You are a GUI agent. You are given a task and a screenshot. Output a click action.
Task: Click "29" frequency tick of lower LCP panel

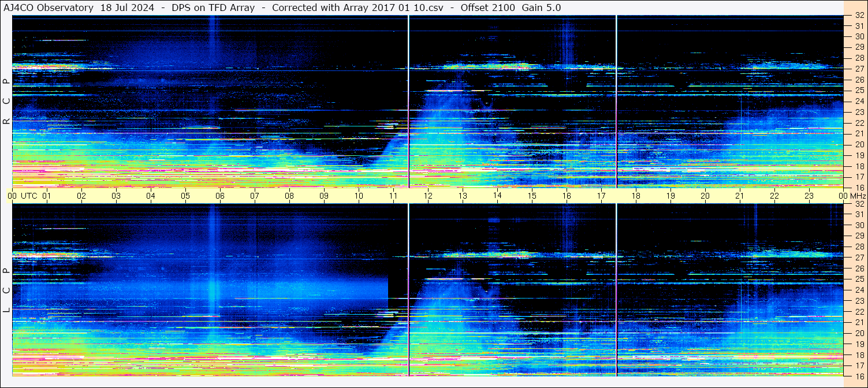[859, 236]
